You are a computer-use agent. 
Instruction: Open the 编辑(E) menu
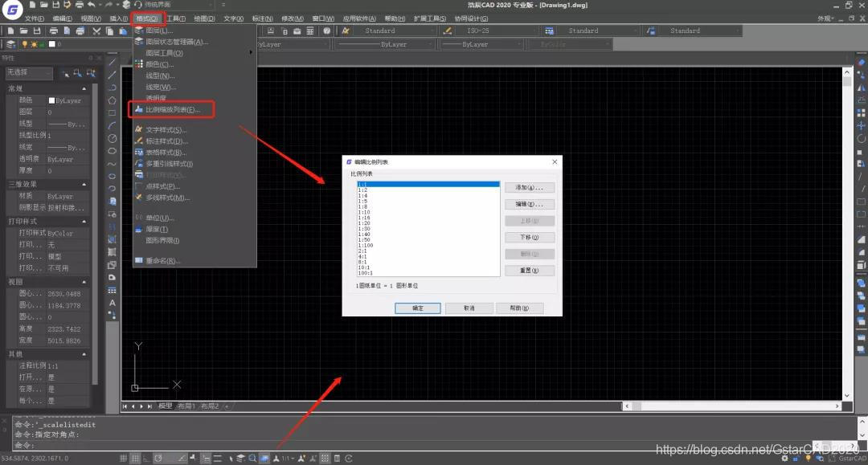[x=62, y=18]
